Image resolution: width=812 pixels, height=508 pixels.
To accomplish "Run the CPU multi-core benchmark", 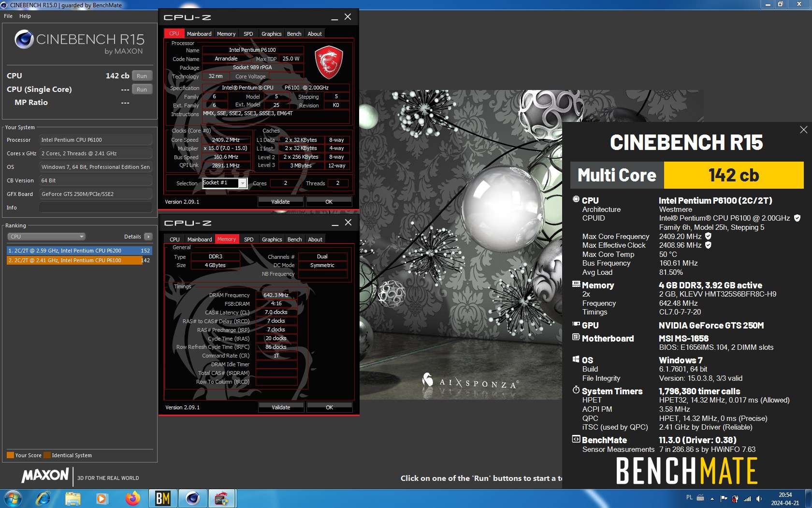I will pyautogui.click(x=142, y=76).
